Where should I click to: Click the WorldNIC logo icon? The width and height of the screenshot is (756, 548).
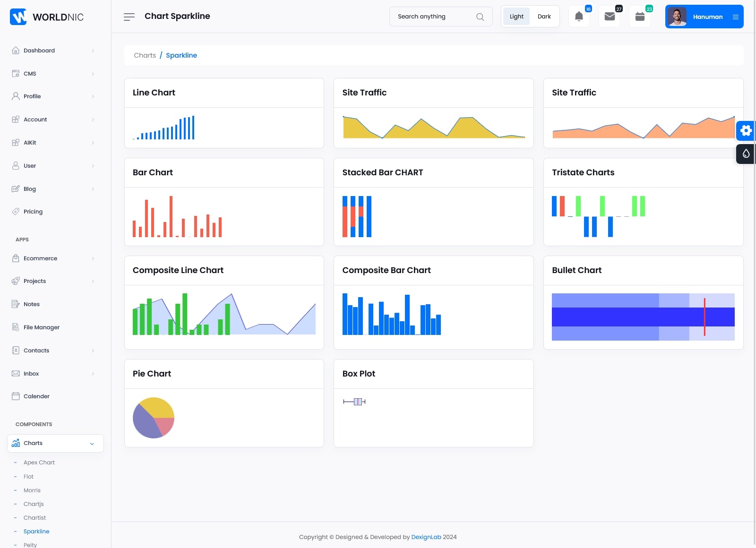18,17
